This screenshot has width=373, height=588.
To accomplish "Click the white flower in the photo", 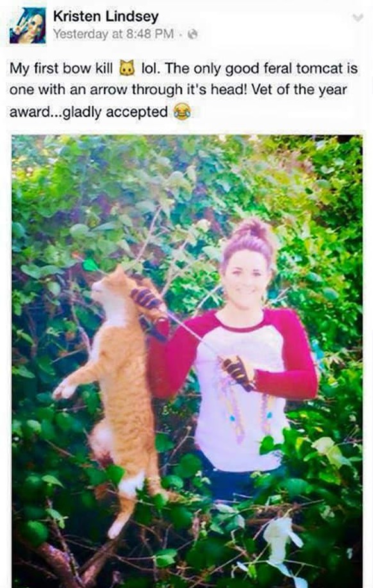I will pos(279,539).
